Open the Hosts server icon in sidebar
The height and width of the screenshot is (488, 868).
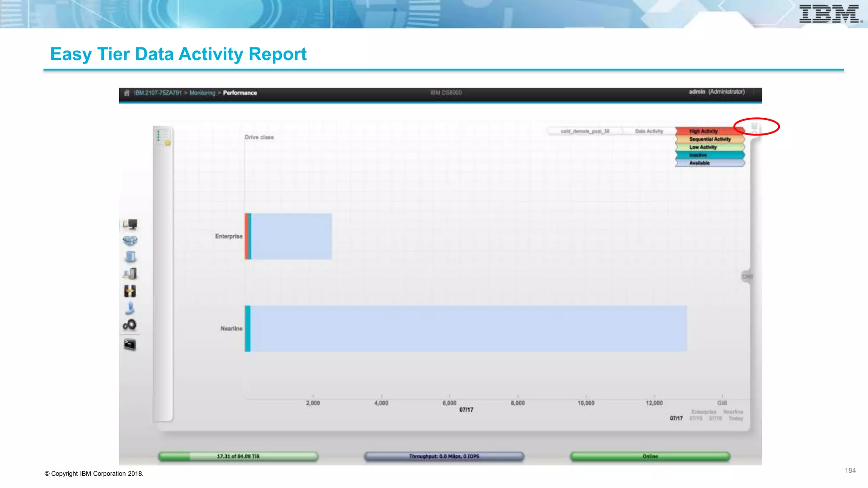pos(130,274)
